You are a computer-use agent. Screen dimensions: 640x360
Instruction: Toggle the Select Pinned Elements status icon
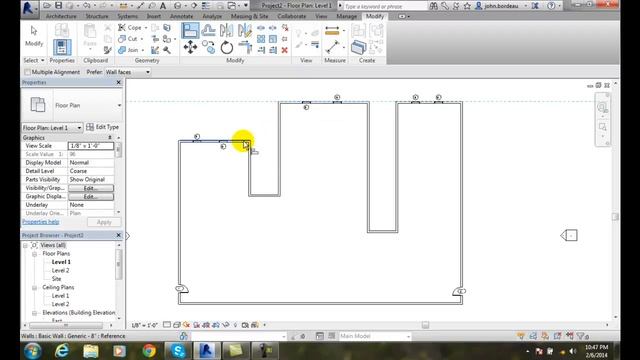click(x=545, y=336)
